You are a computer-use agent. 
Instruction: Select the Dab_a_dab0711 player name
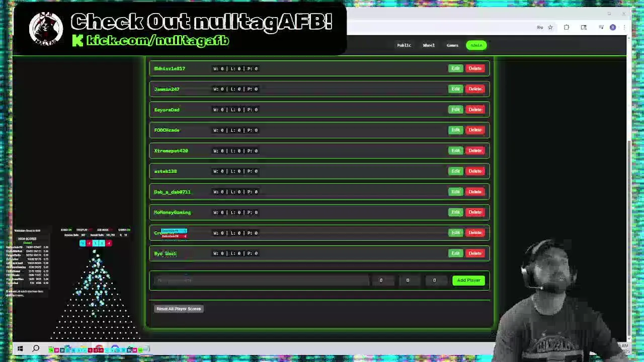coord(172,192)
